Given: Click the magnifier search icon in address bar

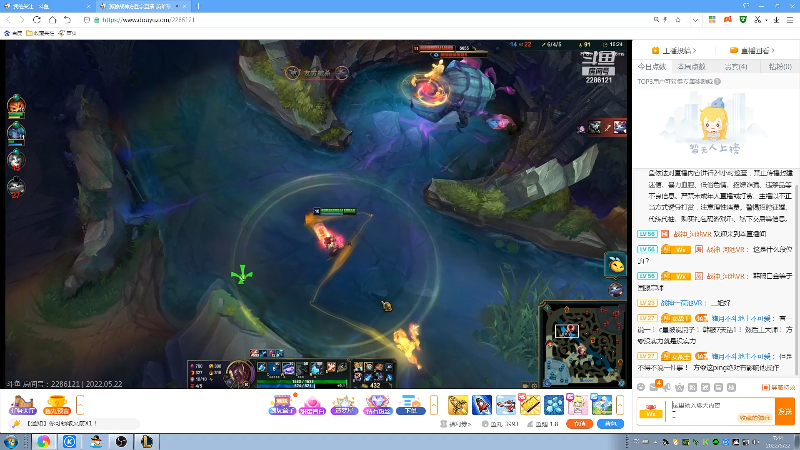Looking at the screenshot, I should (x=656, y=19).
